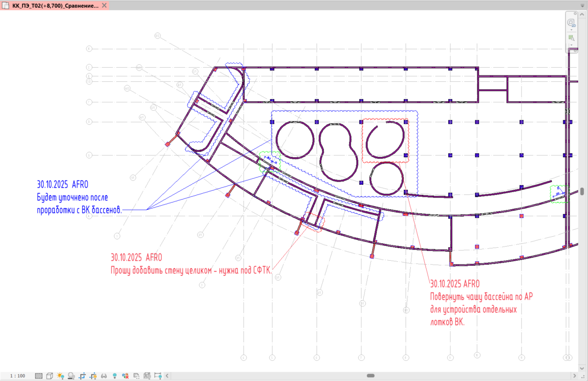Select the red note about СФТК wall
Screen dimensions: 588x381
(191, 270)
